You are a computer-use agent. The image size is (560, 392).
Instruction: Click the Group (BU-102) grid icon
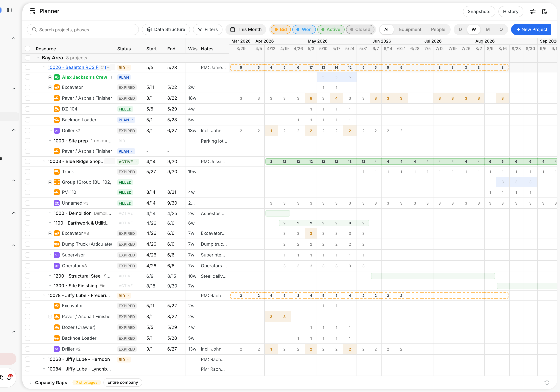tap(57, 182)
